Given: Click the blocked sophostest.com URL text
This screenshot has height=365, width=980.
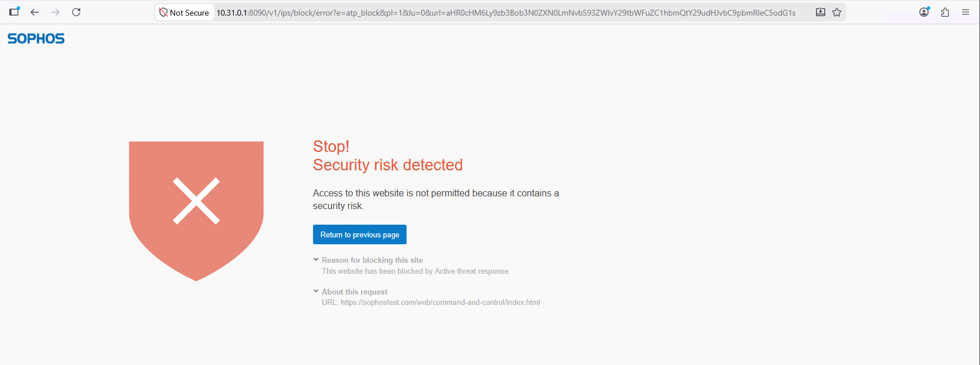Looking at the screenshot, I should point(441,302).
